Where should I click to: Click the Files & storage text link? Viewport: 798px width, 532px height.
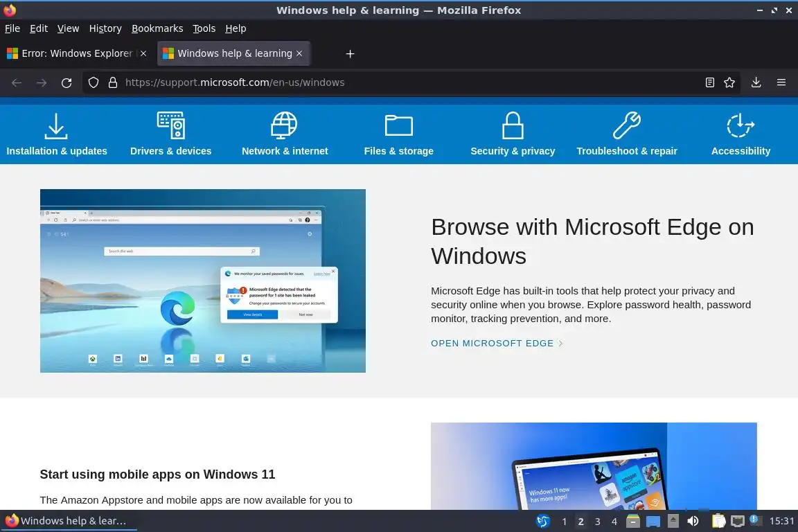pos(398,151)
